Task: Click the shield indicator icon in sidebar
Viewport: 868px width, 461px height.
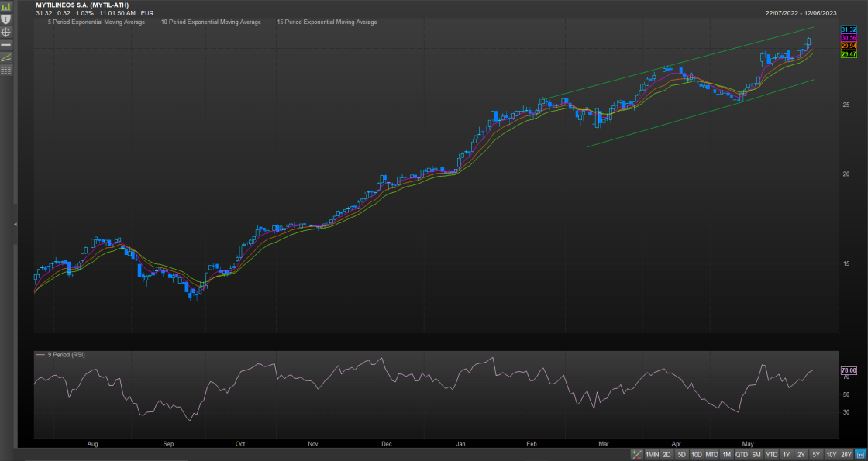Action: point(6,19)
